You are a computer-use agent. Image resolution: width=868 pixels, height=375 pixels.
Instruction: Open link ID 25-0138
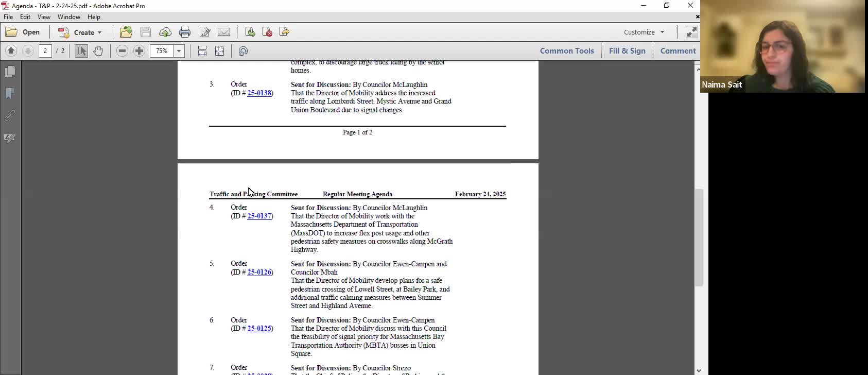[259, 93]
